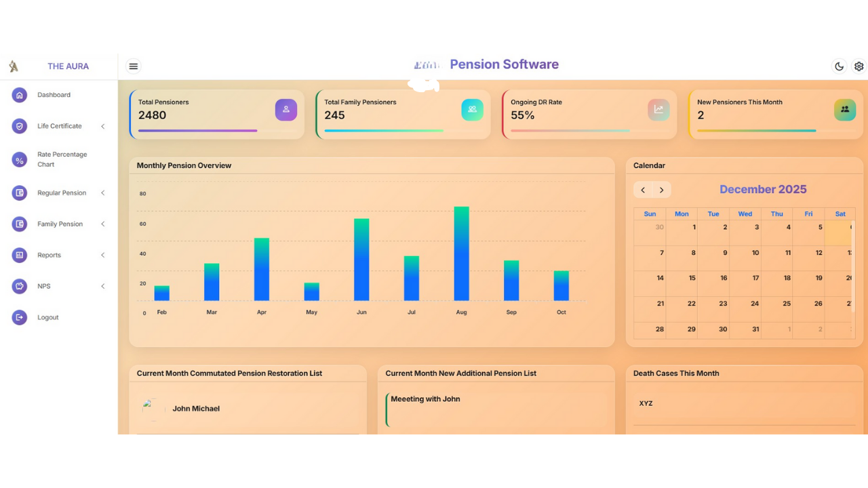Screen dimensions: 868x488
Task: Open the Reports menu item
Action: click(x=50, y=256)
